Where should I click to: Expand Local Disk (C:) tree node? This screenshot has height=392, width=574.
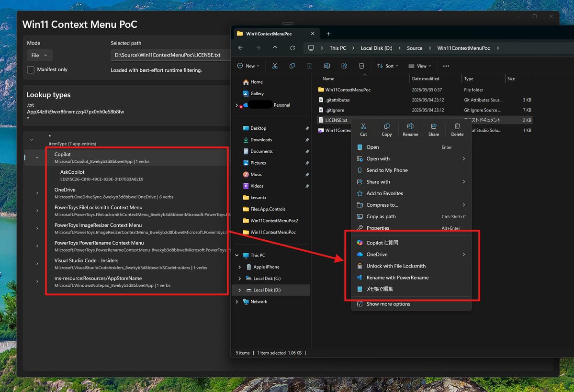tap(240, 279)
